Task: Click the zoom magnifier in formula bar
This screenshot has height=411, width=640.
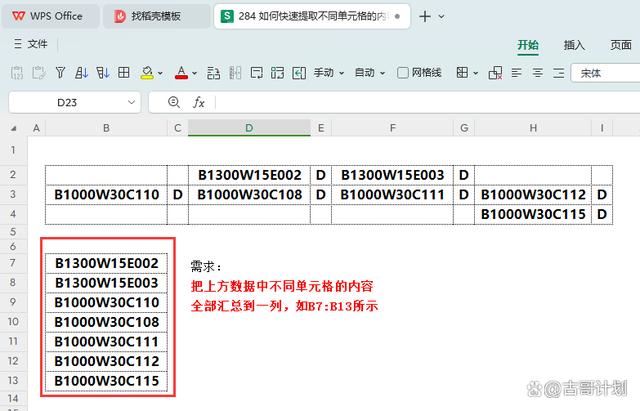Action: [x=174, y=102]
